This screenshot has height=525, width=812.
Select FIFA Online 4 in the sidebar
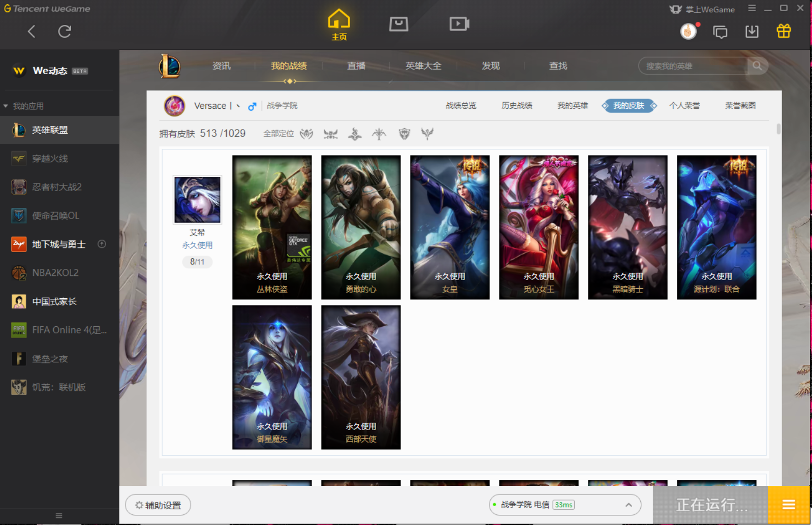pos(59,330)
